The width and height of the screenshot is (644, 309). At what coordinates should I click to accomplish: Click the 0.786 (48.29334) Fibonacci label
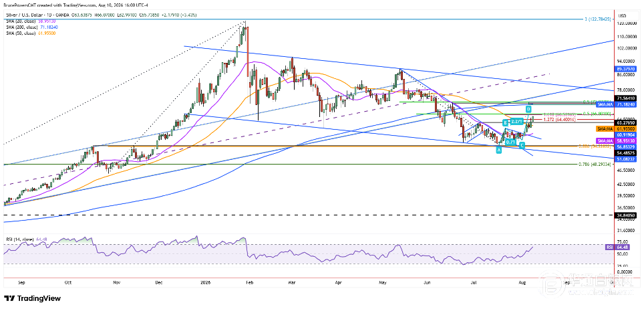tap(595, 164)
